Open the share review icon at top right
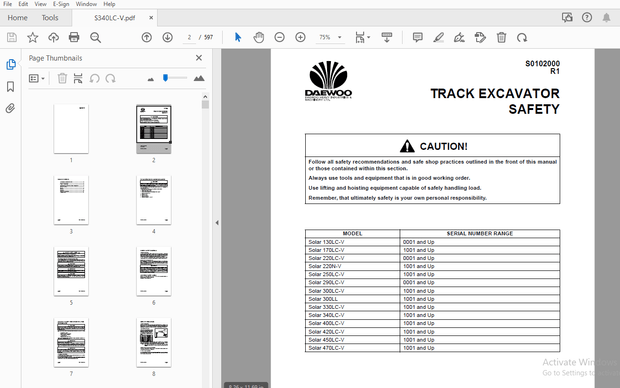Screen dimensions: 620x388 (x=567, y=17)
